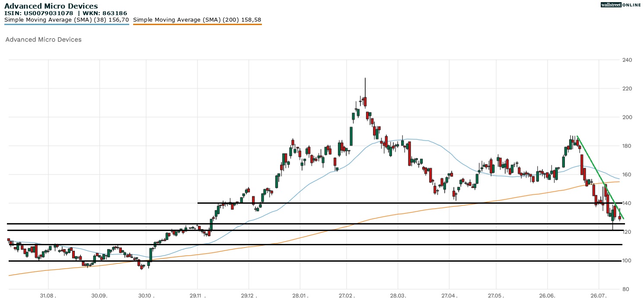Screen dimensions: 644x298
Task: Click the green downtrend line
Action: [600, 177]
